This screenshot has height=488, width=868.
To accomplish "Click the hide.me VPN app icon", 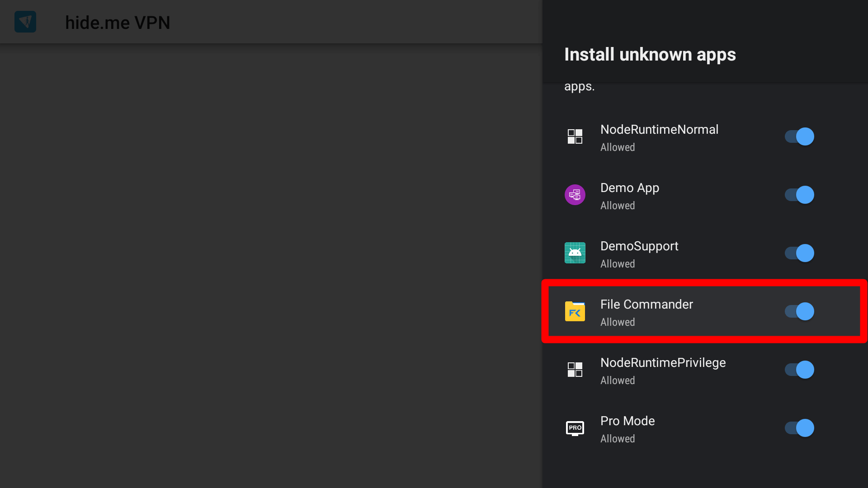I will [x=25, y=22].
